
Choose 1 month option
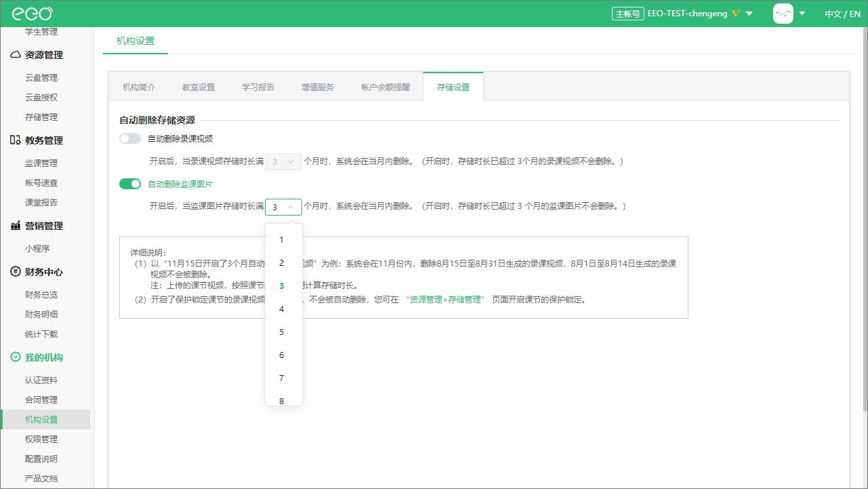[283, 239]
